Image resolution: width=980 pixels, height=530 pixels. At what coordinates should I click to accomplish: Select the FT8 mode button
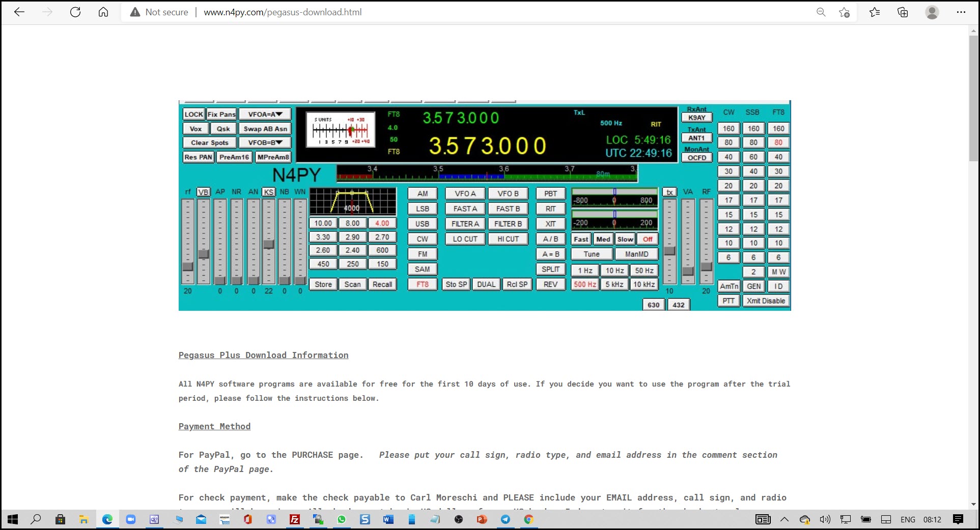[x=422, y=284]
